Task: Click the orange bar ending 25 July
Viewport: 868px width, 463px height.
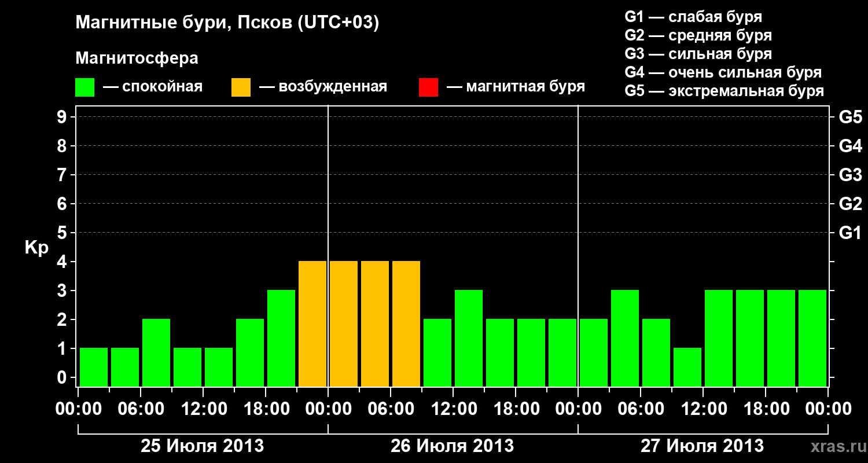Action: click(312, 324)
